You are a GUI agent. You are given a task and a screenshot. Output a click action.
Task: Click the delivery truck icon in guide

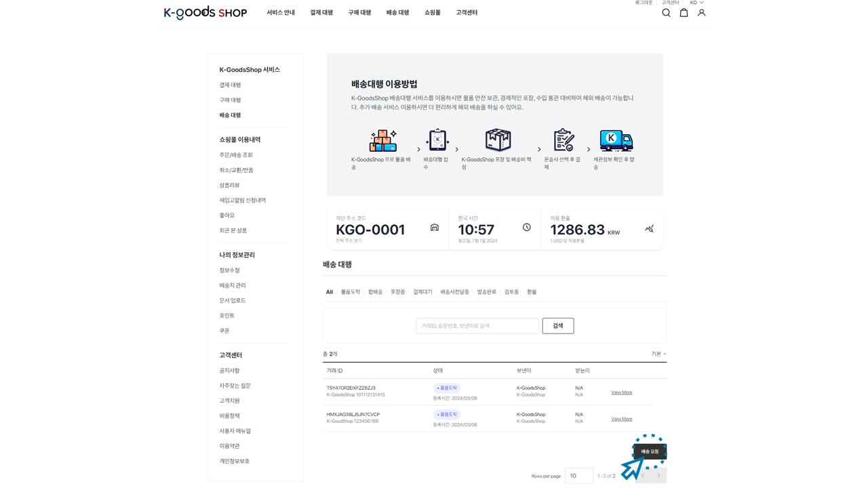click(616, 140)
